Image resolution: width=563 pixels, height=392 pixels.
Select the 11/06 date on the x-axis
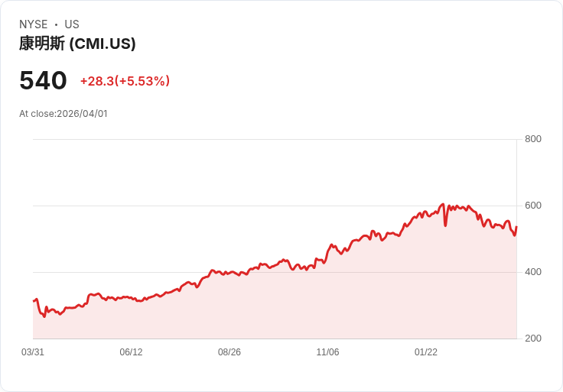click(x=327, y=352)
